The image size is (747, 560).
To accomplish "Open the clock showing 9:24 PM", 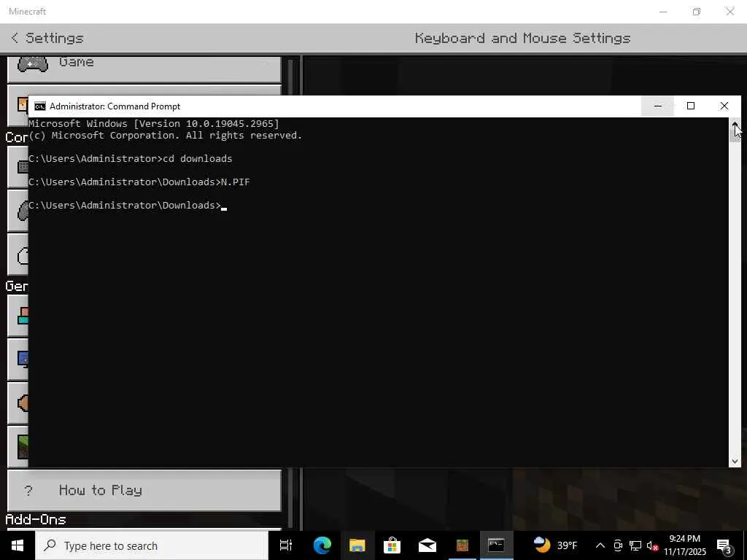I will [685, 545].
